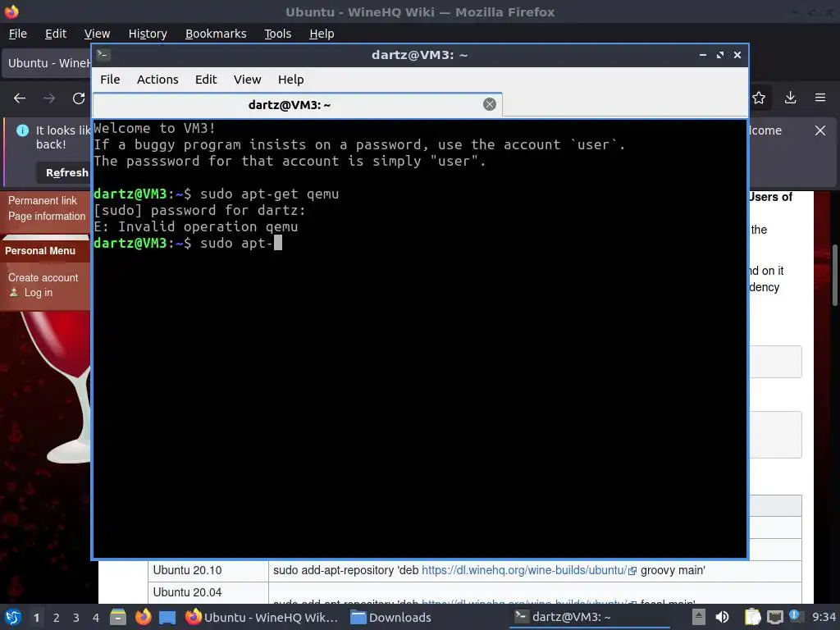
Task: Dismiss the Firefox notification bar
Action: click(819, 130)
